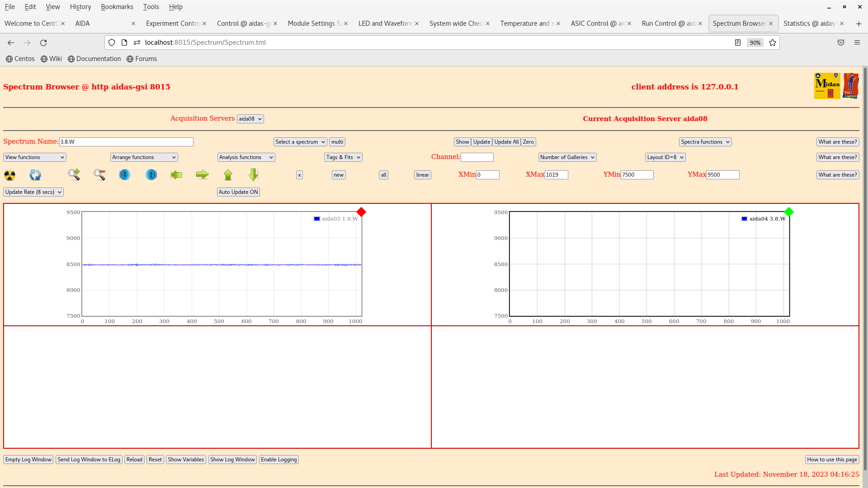Viewport: 868px width, 488px height.
Task: Toggle the Auto Update ON button
Action: (238, 192)
